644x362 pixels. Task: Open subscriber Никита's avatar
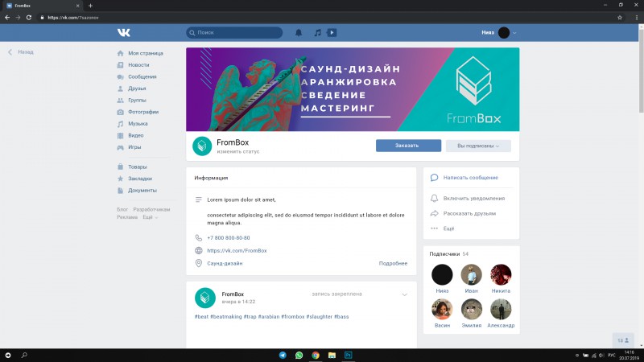click(x=501, y=274)
